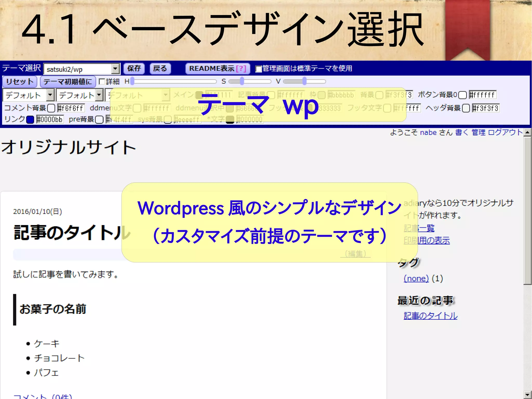Click the vertical scrollbar thumb
The height and width of the screenshot is (399, 532).
click(527, 211)
